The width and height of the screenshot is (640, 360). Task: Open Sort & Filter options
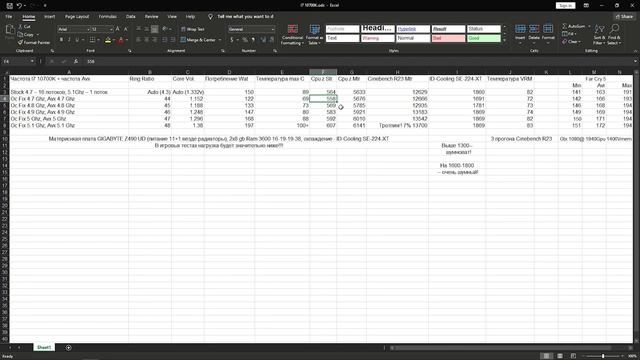(599, 35)
